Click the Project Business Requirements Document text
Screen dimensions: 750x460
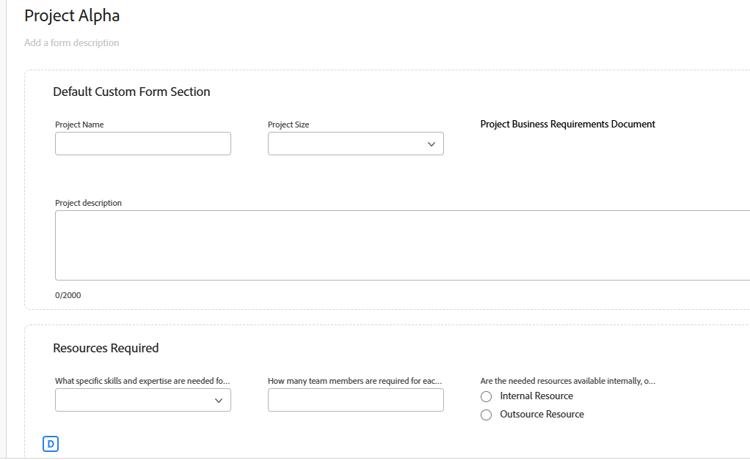567,124
